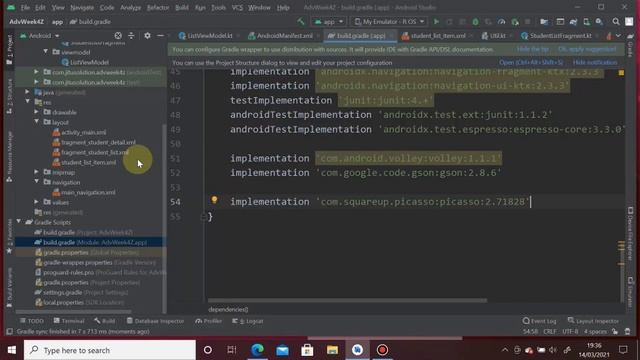Open the My Emulator device dropdown
Viewport: 640px width, 360px height.
point(389,22)
